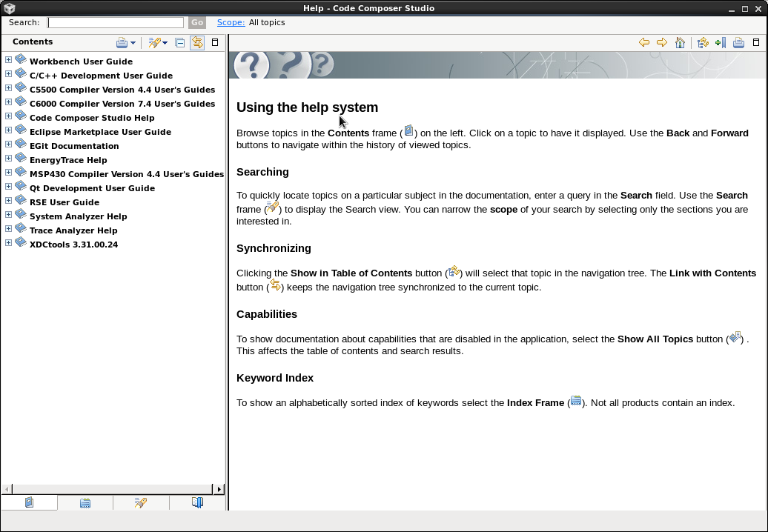Click the Go search button
This screenshot has width=768, height=532.
(197, 22)
